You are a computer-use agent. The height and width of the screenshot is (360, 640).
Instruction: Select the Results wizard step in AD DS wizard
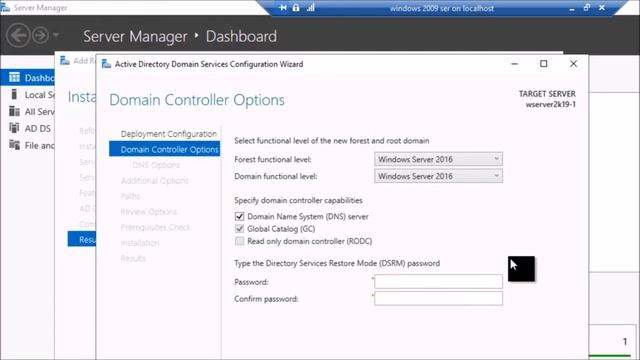[x=133, y=258]
